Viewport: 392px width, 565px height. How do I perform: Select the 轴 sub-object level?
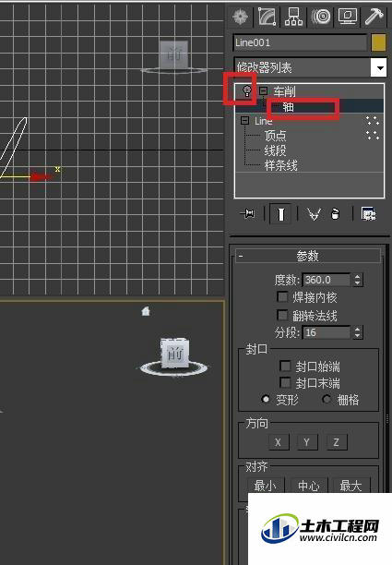click(288, 107)
